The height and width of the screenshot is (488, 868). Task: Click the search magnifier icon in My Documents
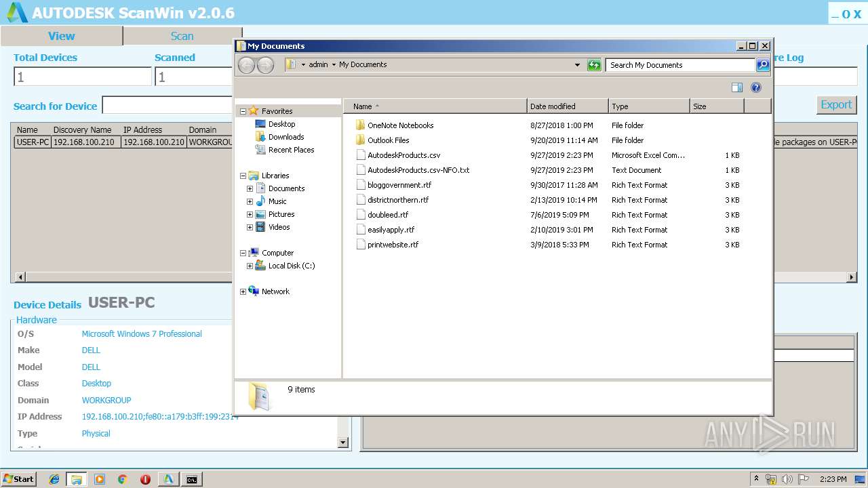[x=763, y=65]
